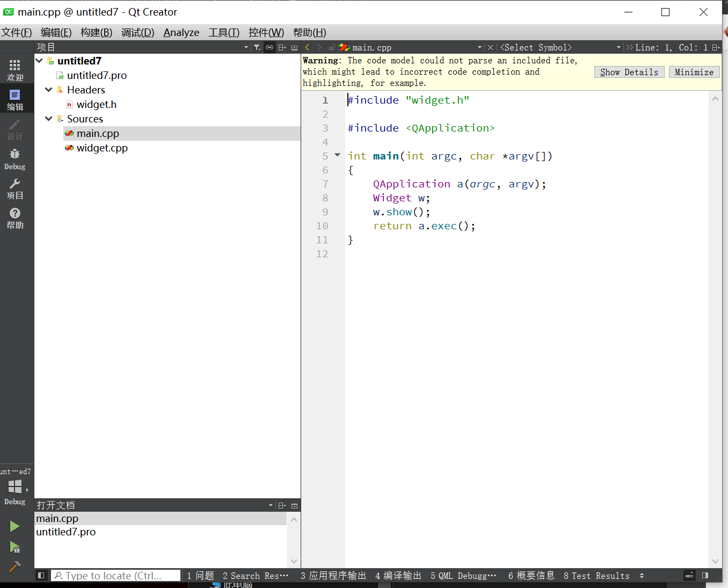Open the 4 编译输出 pane
This screenshot has width=728, height=588.
398,576
